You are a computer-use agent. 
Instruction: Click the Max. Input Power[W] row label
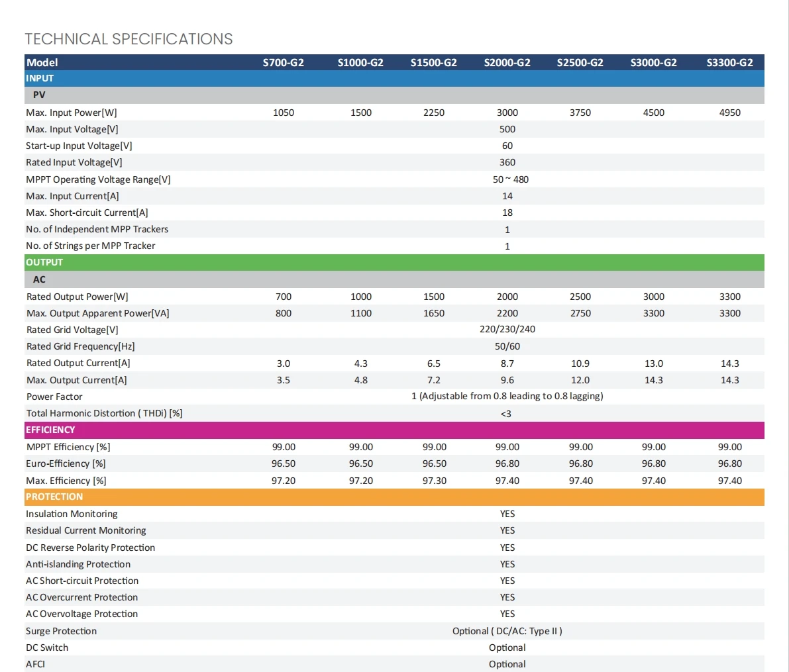tap(72, 113)
